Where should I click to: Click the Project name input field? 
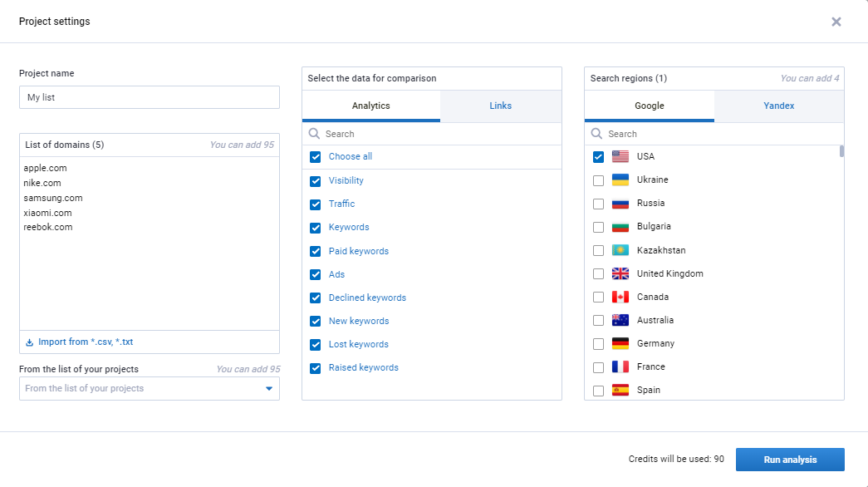(x=150, y=97)
